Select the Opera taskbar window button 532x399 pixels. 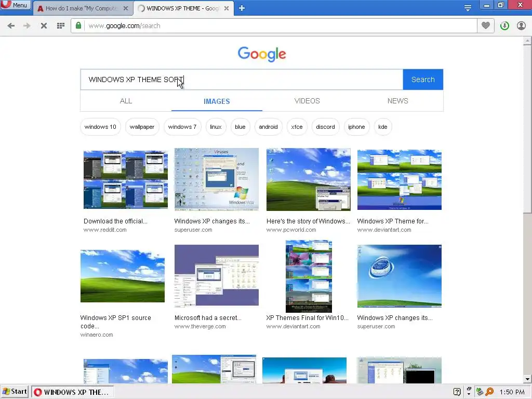point(73,392)
